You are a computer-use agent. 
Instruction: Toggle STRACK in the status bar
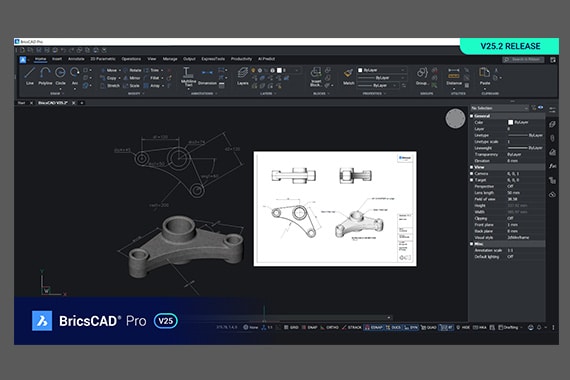352,327
